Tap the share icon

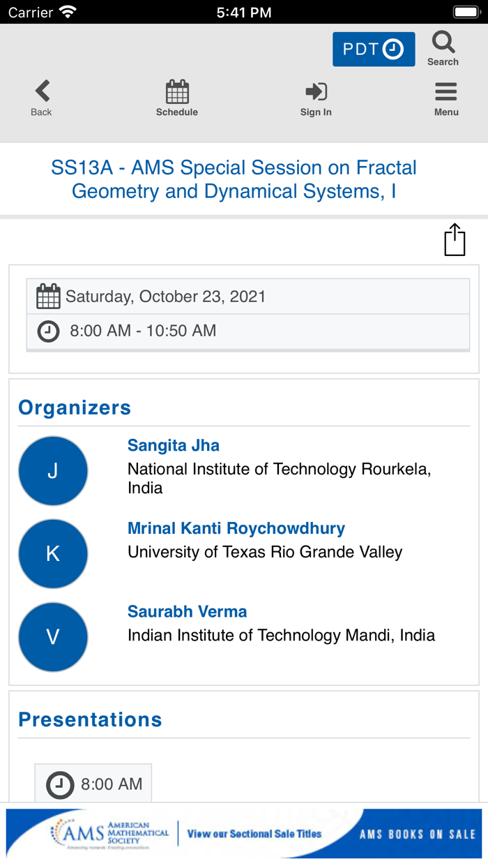[x=455, y=240]
